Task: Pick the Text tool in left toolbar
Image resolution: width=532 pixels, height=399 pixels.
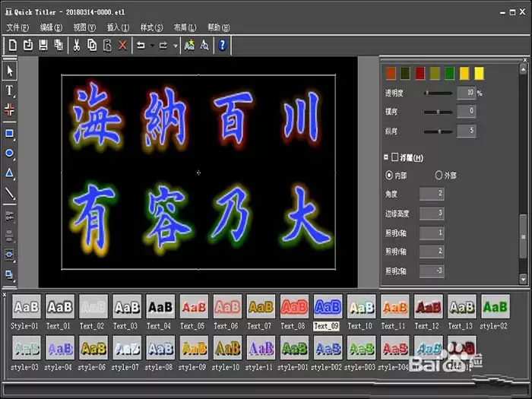Action: point(9,90)
